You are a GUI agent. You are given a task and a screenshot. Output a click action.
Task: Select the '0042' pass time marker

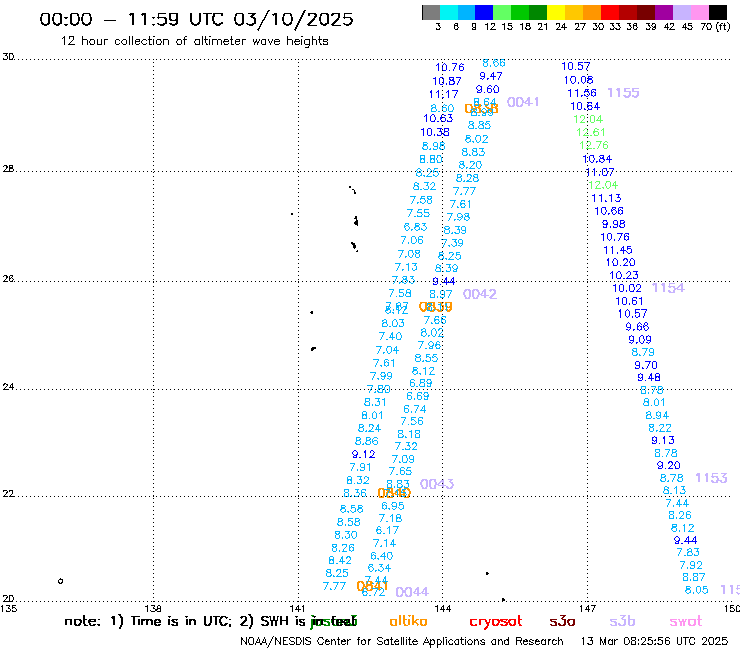point(479,294)
